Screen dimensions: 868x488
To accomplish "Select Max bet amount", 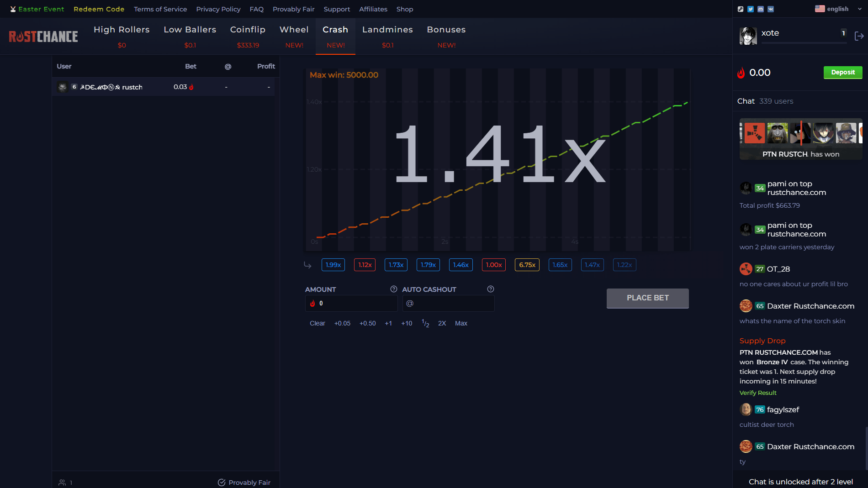I will click(461, 323).
